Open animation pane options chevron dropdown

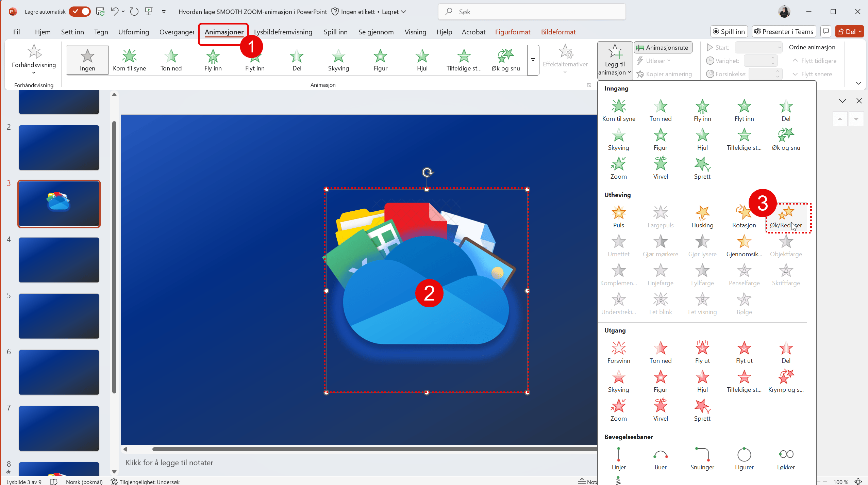842,101
